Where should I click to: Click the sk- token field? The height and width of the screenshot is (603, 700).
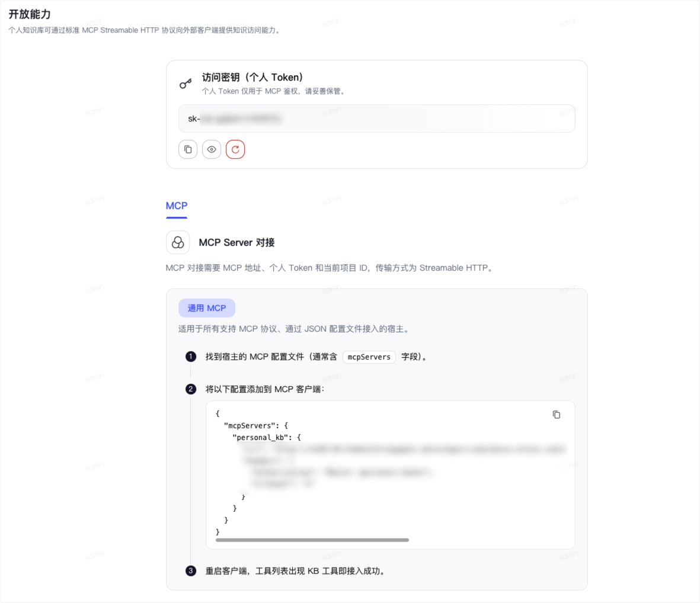coord(377,118)
